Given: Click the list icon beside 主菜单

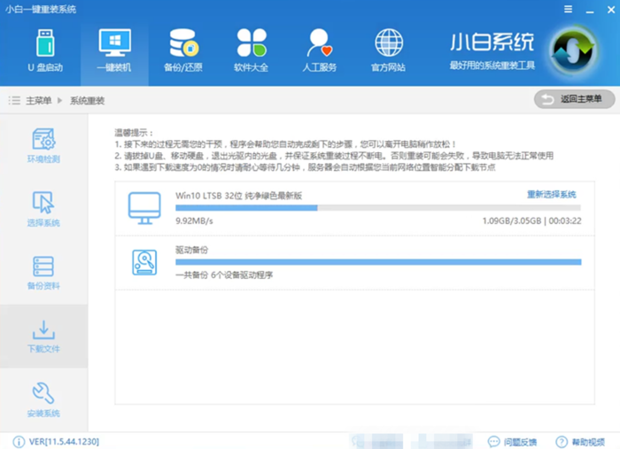Looking at the screenshot, I should (x=14, y=100).
